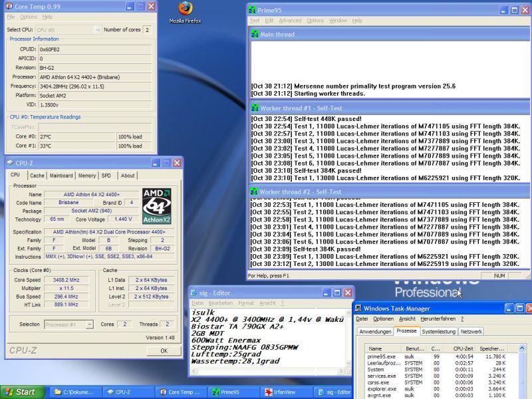Open the Optionen menu in Task-Manager
Viewport: 532px width, 399px height.
[x=384, y=319]
